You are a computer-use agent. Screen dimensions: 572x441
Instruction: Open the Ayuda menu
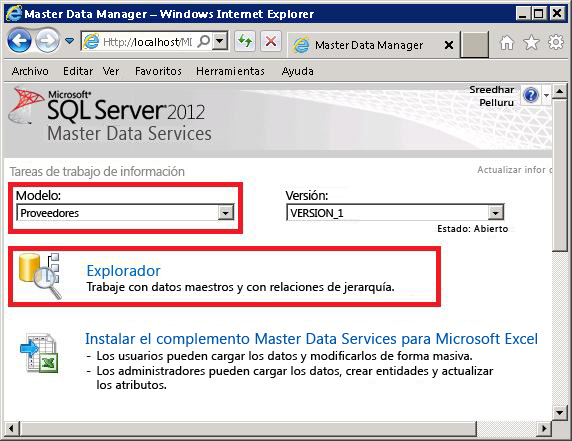tap(297, 71)
